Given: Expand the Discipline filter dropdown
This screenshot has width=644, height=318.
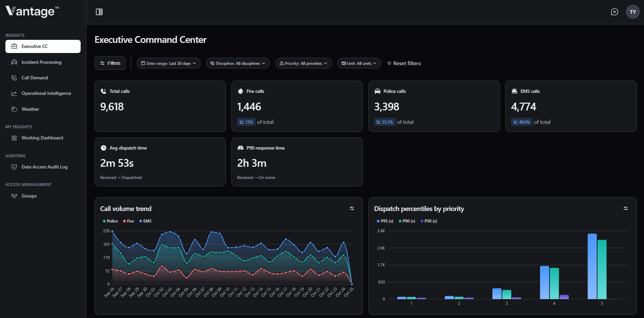Looking at the screenshot, I should [238, 63].
